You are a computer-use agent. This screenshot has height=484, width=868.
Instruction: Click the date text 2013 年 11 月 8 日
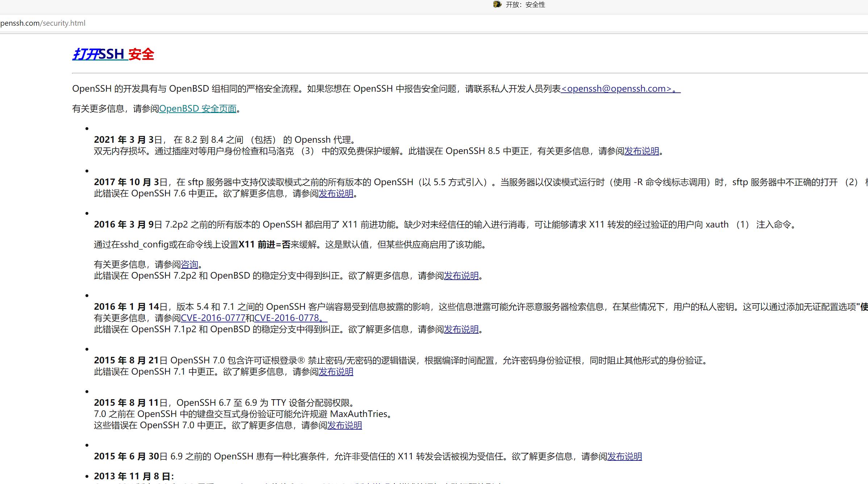coord(134,476)
